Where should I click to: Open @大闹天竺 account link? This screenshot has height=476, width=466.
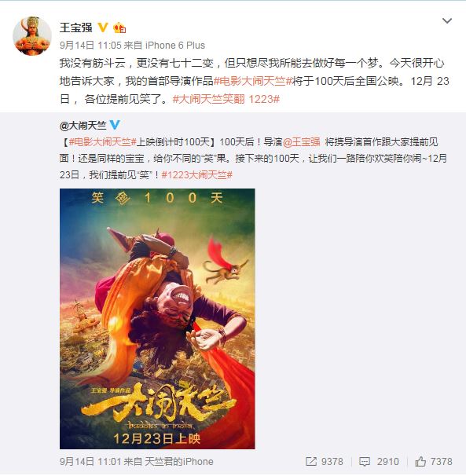pyautogui.click(x=83, y=125)
